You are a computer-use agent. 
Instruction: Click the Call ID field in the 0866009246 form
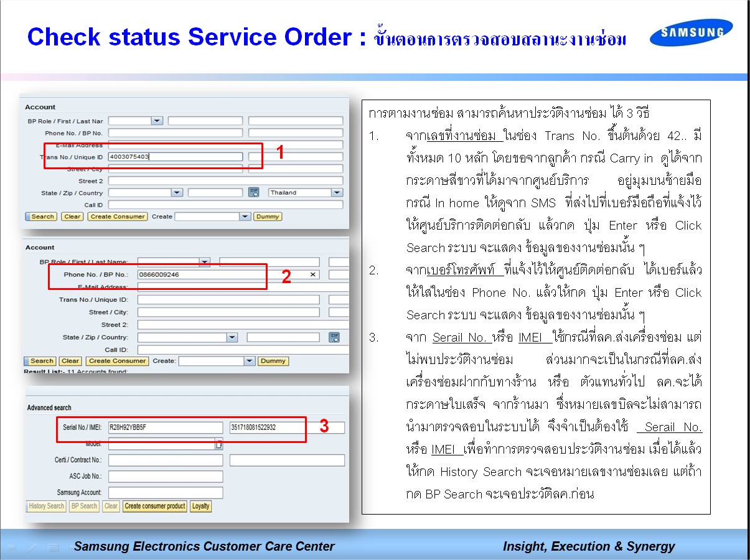point(243,350)
